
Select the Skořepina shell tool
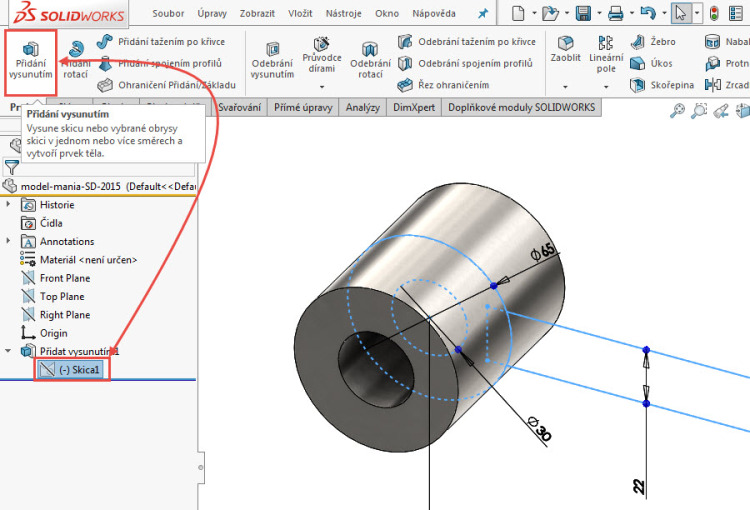point(662,85)
